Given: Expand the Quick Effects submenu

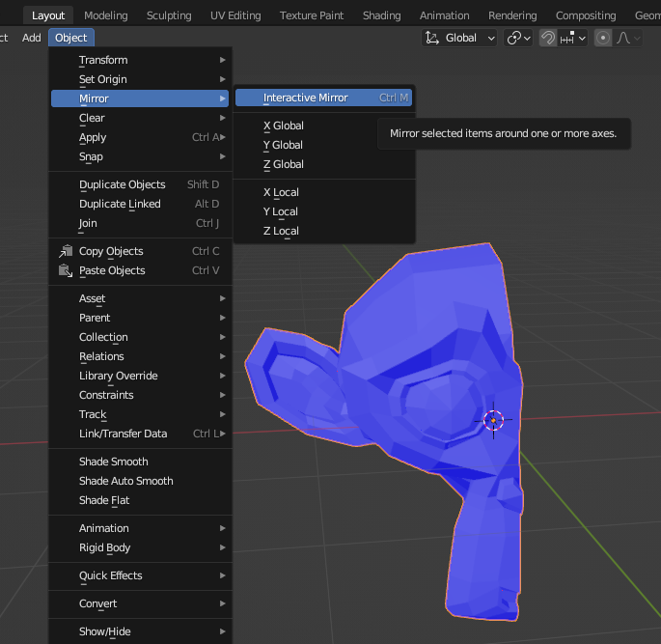Looking at the screenshot, I should click(x=140, y=575).
